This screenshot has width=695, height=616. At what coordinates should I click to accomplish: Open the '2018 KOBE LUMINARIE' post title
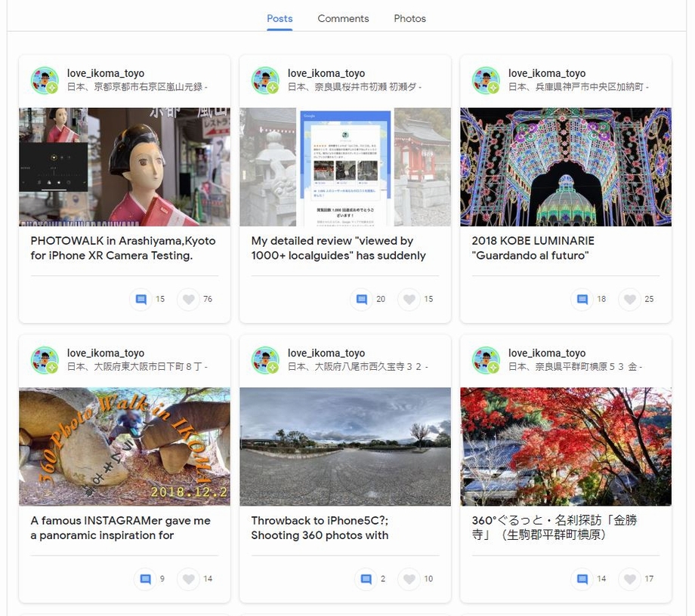533,248
